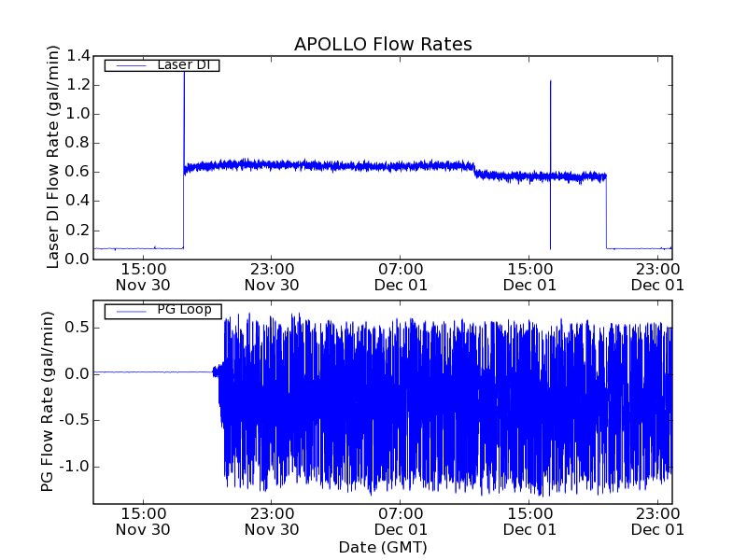Viewport: 747px width, 560px height.
Task: Click "15:00 Dec 01" tick under Laser DI plot
Action: [x=529, y=277]
